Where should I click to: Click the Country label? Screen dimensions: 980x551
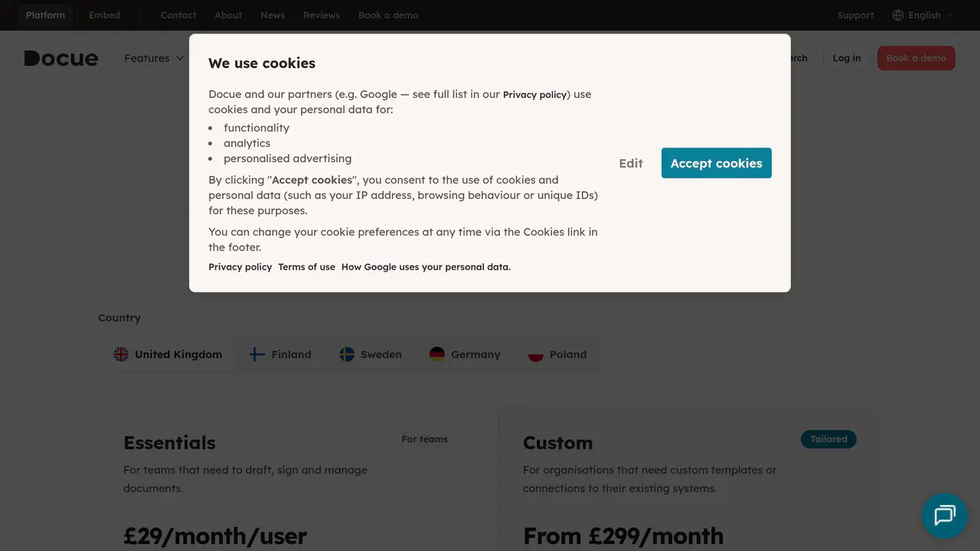click(119, 318)
